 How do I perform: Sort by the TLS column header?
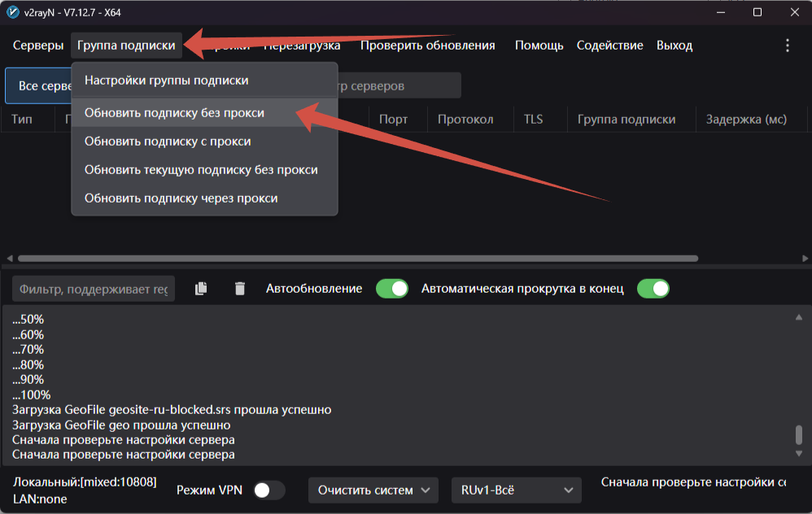click(x=534, y=119)
